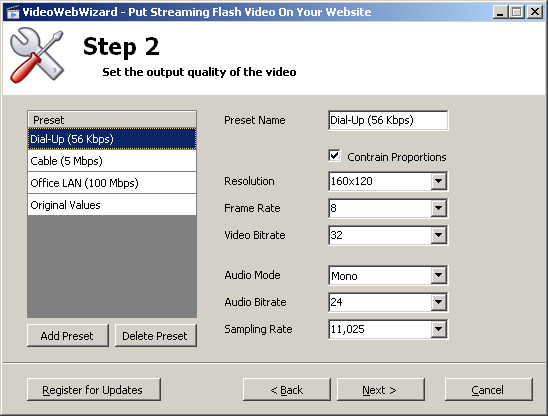548x416 pixels.
Task: Click the wrench and screwdriver icon
Action: tap(37, 55)
